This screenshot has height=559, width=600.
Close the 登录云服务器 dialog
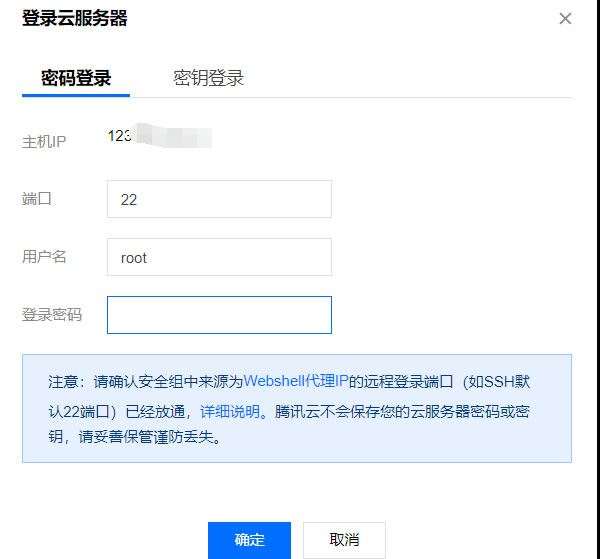pyautogui.click(x=565, y=19)
